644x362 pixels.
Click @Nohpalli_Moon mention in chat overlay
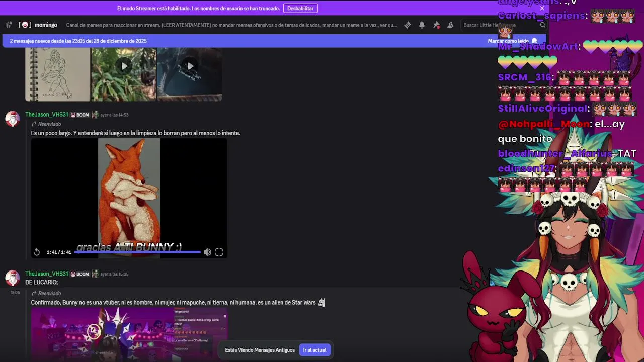tap(544, 124)
